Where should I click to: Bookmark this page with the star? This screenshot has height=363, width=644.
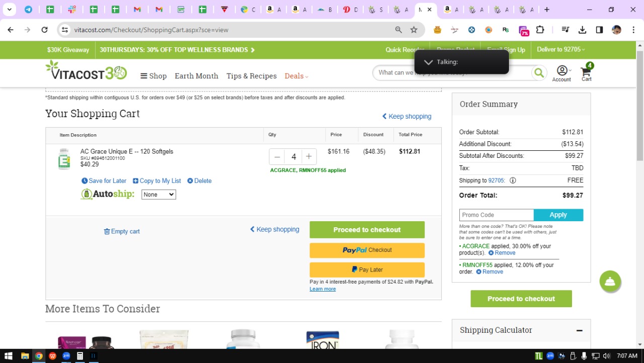(414, 30)
